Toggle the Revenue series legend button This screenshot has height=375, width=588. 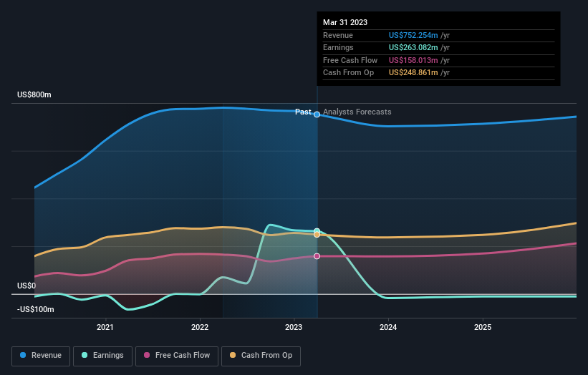tap(41, 356)
